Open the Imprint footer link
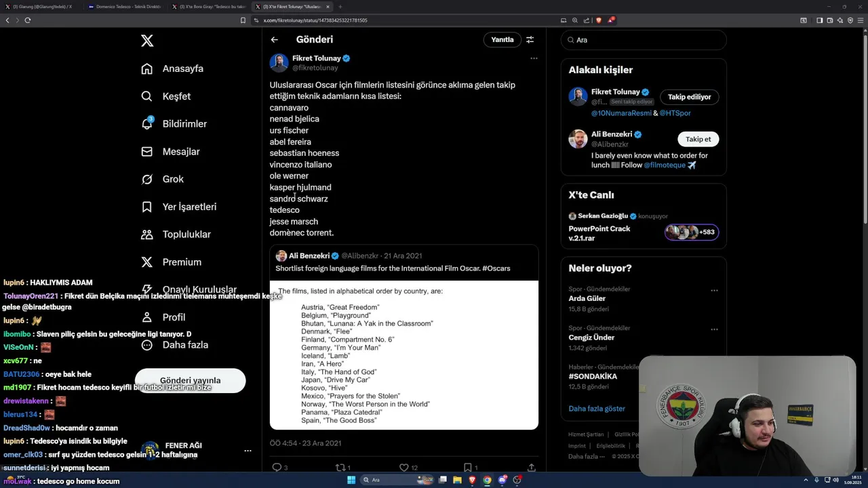This screenshot has width=868, height=488. click(577, 446)
